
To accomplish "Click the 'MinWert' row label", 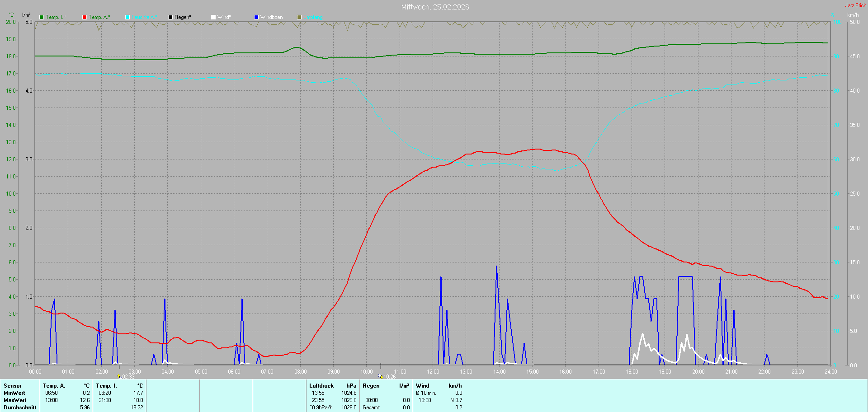I will pyautogui.click(x=14, y=393).
